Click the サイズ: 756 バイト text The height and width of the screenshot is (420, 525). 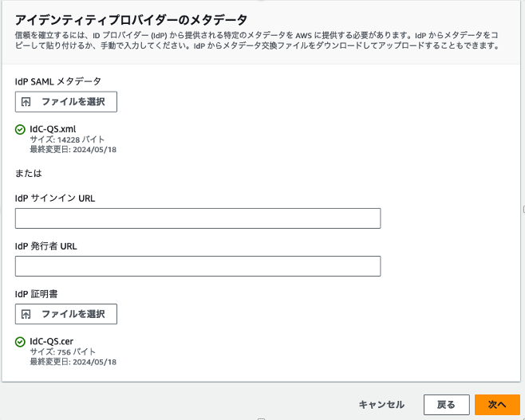[x=63, y=351]
